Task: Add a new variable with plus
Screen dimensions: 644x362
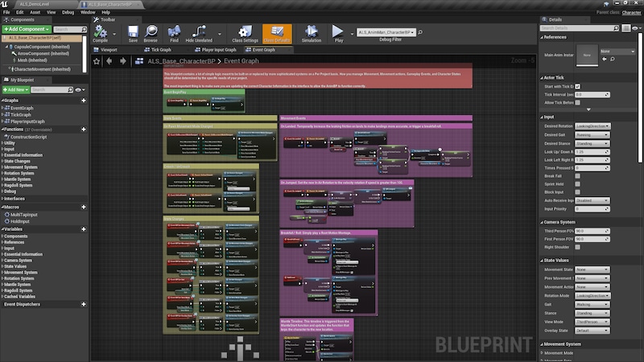Action: click(x=84, y=229)
